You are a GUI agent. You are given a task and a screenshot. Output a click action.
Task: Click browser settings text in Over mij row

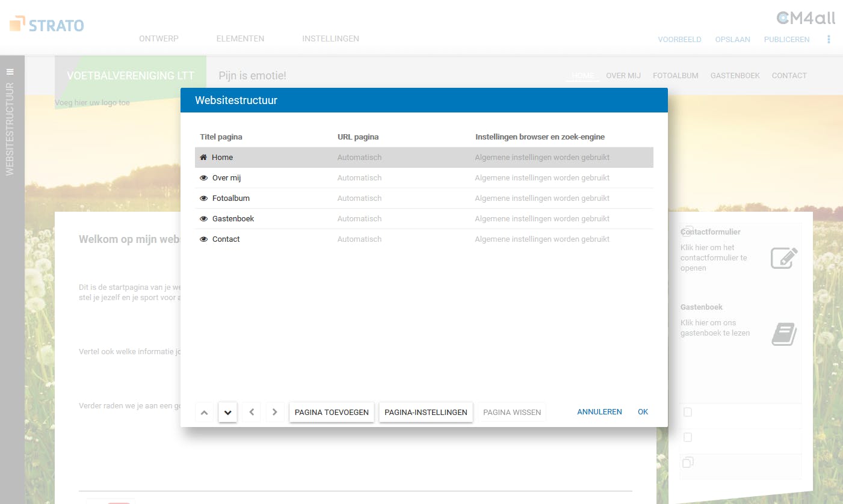542,178
